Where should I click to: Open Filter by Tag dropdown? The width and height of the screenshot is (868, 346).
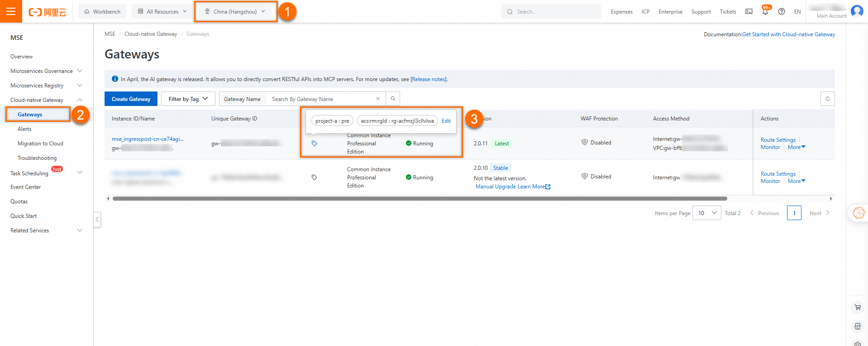click(x=188, y=99)
